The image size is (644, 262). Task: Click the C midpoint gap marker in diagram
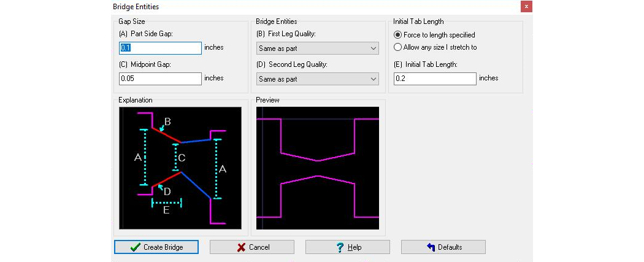[x=182, y=158]
